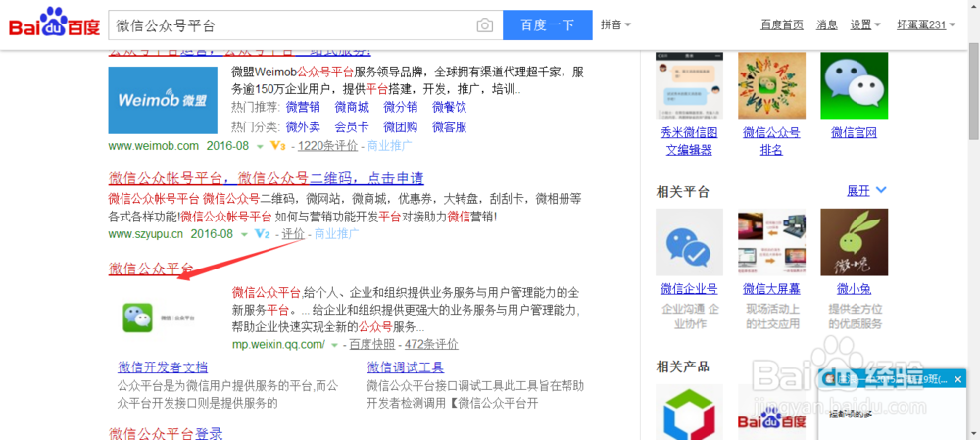Image resolution: width=980 pixels, height=440 pixels.
Task: Open 微信企业号 text link
Action: coord(689,289)
